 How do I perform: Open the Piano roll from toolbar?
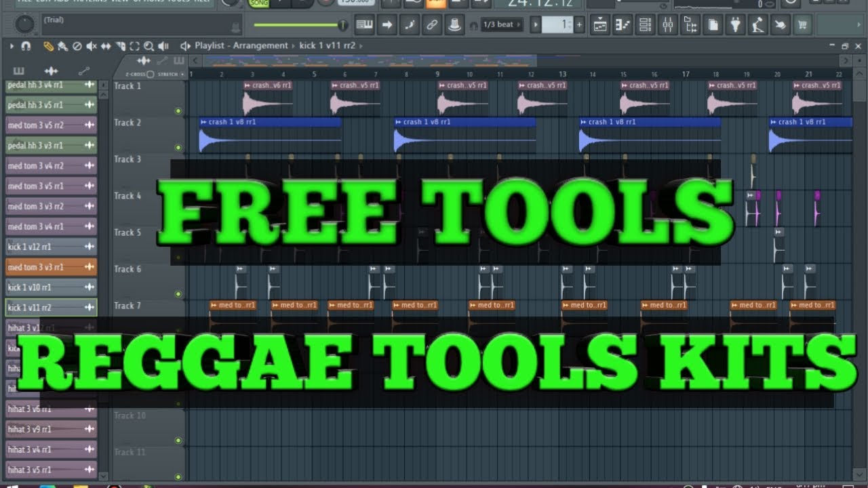click(623, 25)
